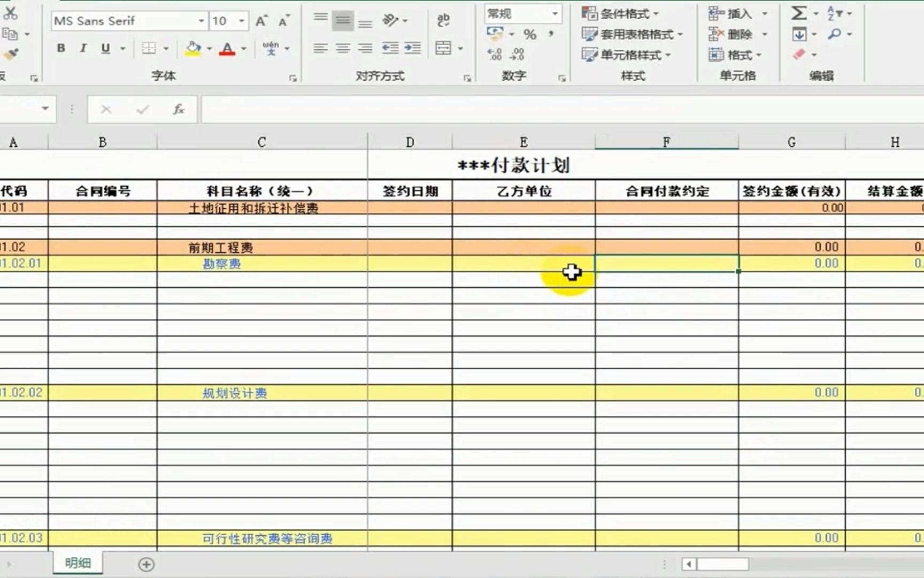
Task: Open Sort and Filter icon
Action: pos(834,13)
